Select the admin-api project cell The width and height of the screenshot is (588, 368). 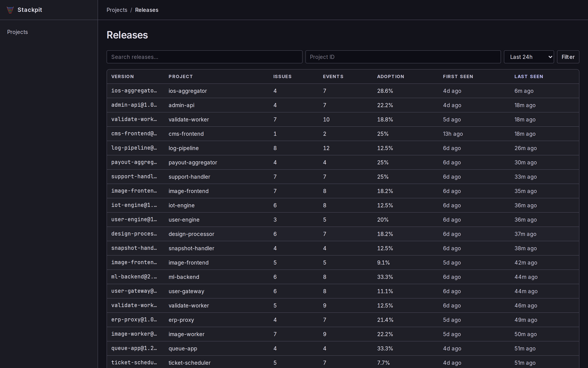pos(182,105)
